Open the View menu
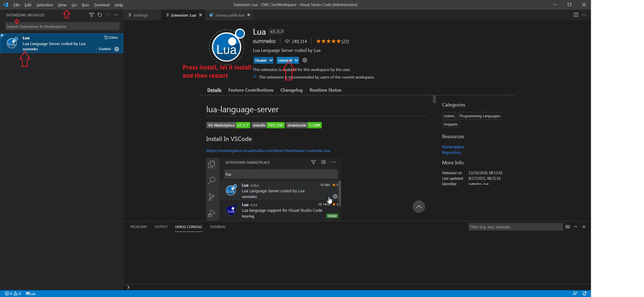The width and height of the screenshot is (644, 297). point(62,5)
